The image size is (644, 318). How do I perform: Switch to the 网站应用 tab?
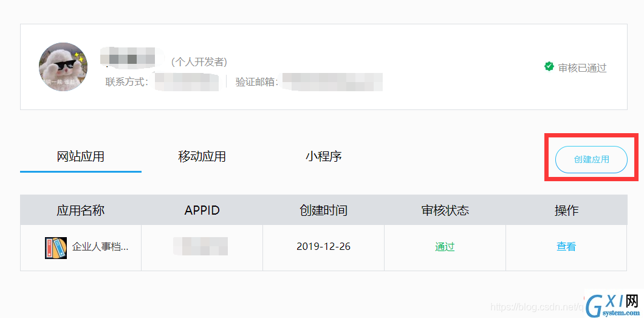coord(80,156)
